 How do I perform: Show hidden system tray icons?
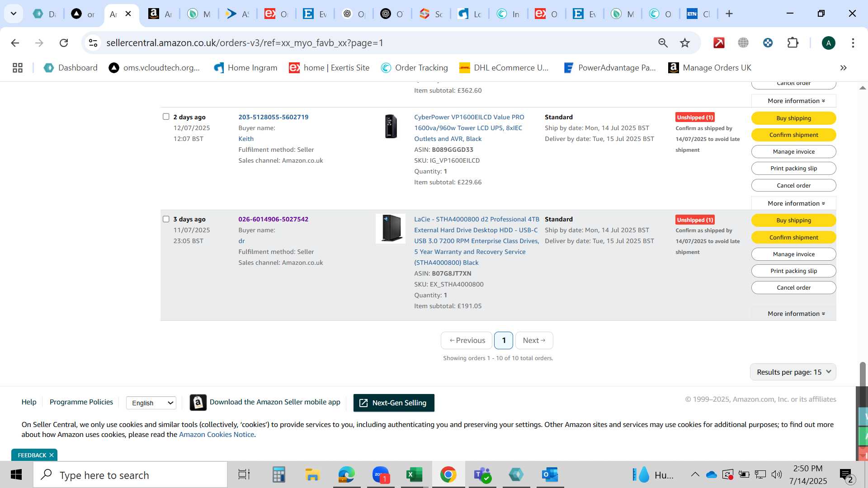695,474
